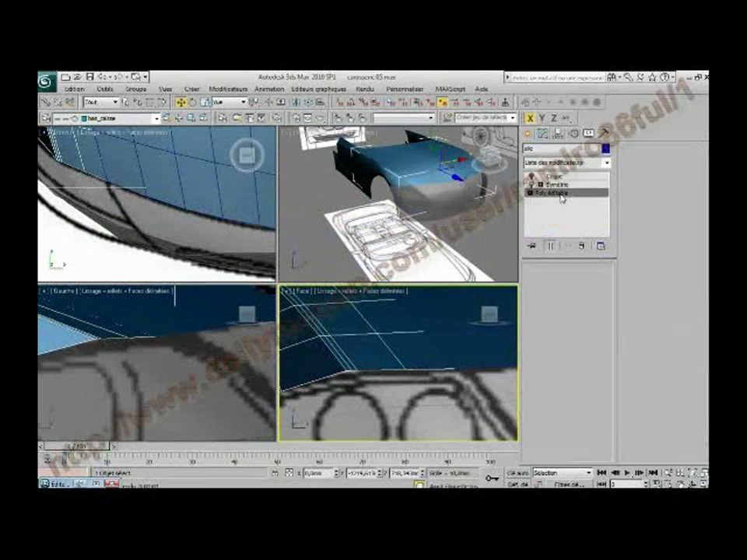The width and height of the screenshot is (747, 560).
Task: Activate the Select and Rotate tool
Action: 192,102
